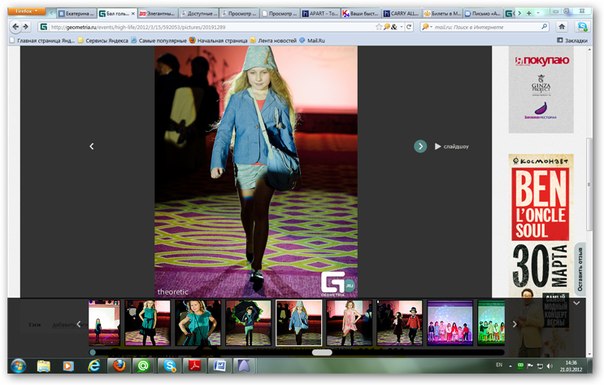604x385 pixels.
Task: Bookmark page with star icon in address bar
Action: click(379, 27)
